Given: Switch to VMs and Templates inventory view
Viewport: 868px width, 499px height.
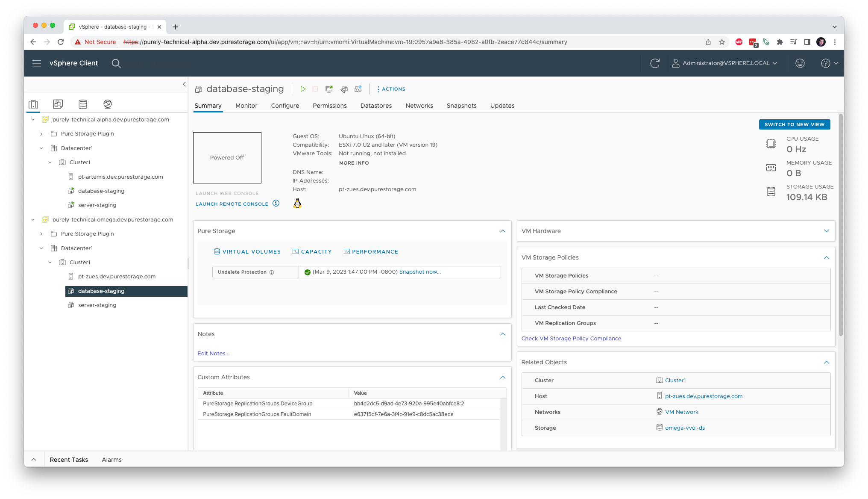Looking at the screenshot, I should click(x=58, y=104).
